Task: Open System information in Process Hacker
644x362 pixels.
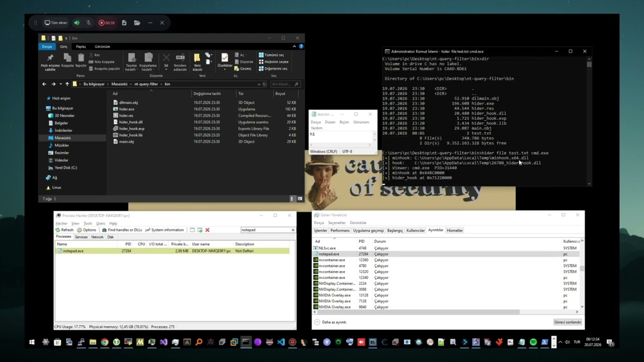Action: tap(165, 230)
